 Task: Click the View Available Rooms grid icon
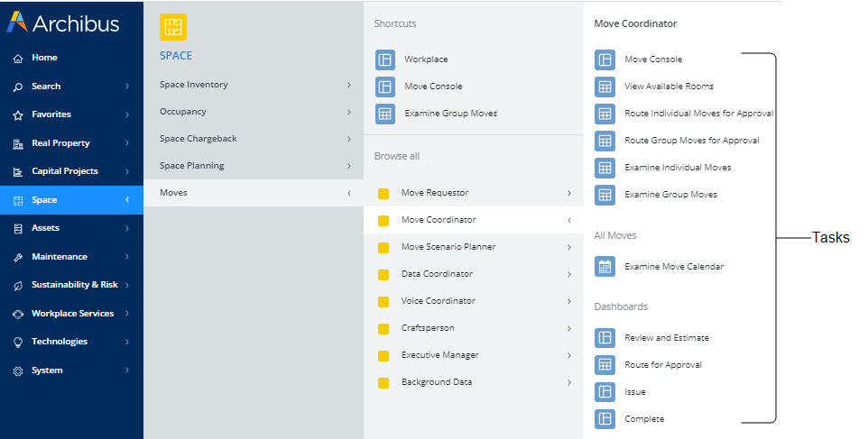pos(605,87)
